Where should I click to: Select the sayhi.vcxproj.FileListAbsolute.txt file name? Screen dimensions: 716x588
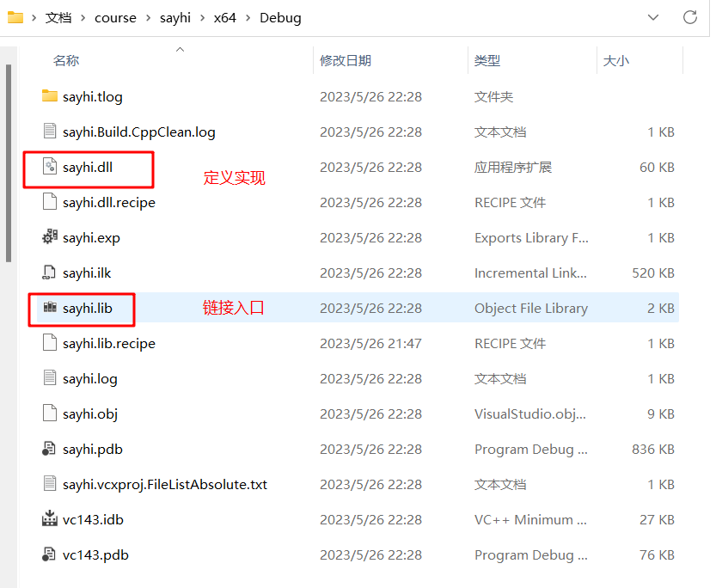pyautogui.click(x=165, y=484)
